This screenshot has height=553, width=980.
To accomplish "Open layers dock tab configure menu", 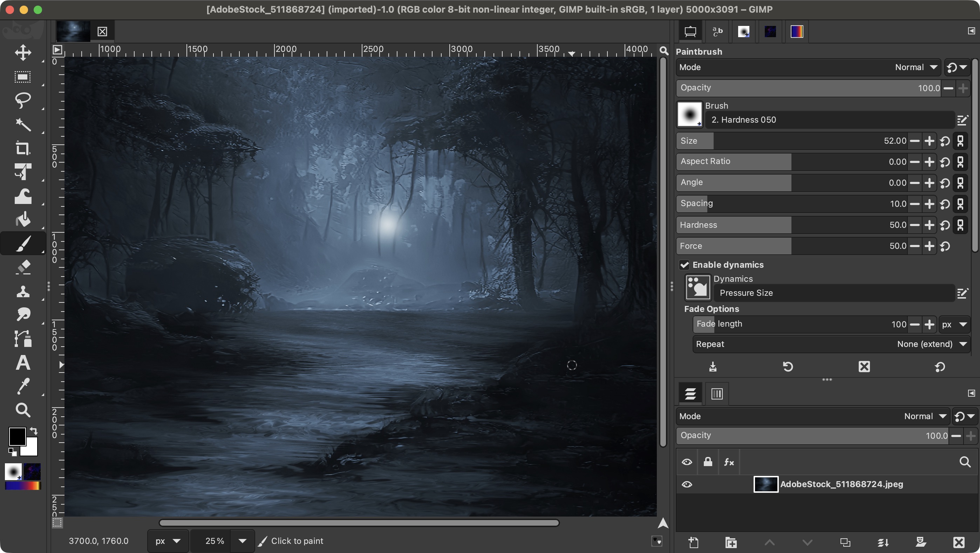I will (x=971, y=393).
